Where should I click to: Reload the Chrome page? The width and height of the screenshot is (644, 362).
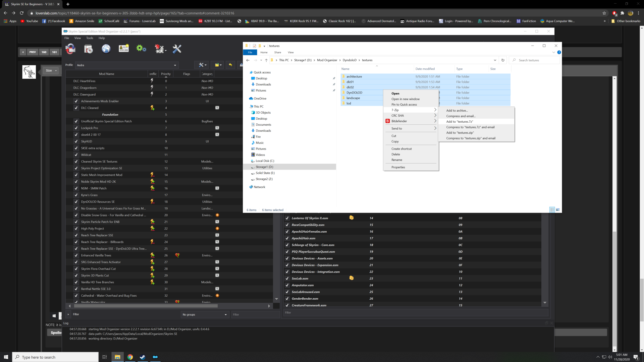pos(22,13)
